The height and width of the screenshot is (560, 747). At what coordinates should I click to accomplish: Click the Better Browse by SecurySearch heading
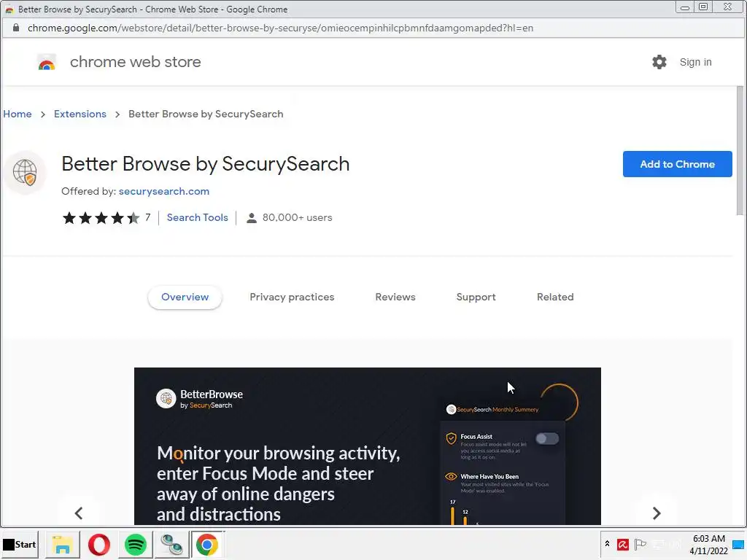pos(205,164)
